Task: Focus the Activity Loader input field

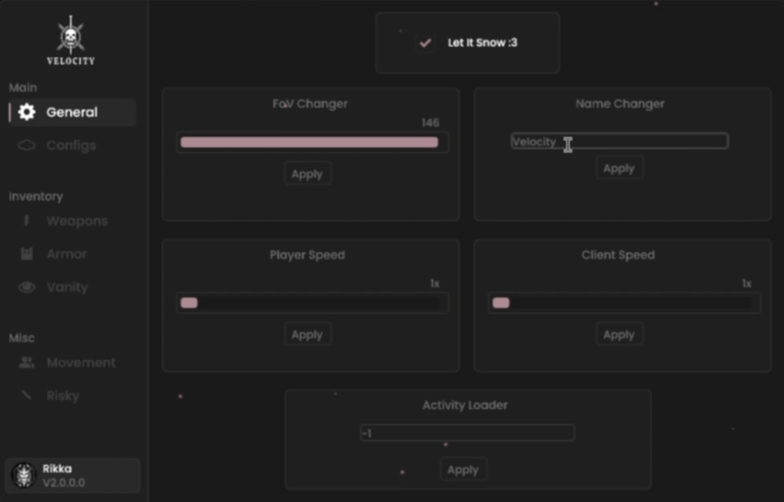Action: [x=467, y=433]
